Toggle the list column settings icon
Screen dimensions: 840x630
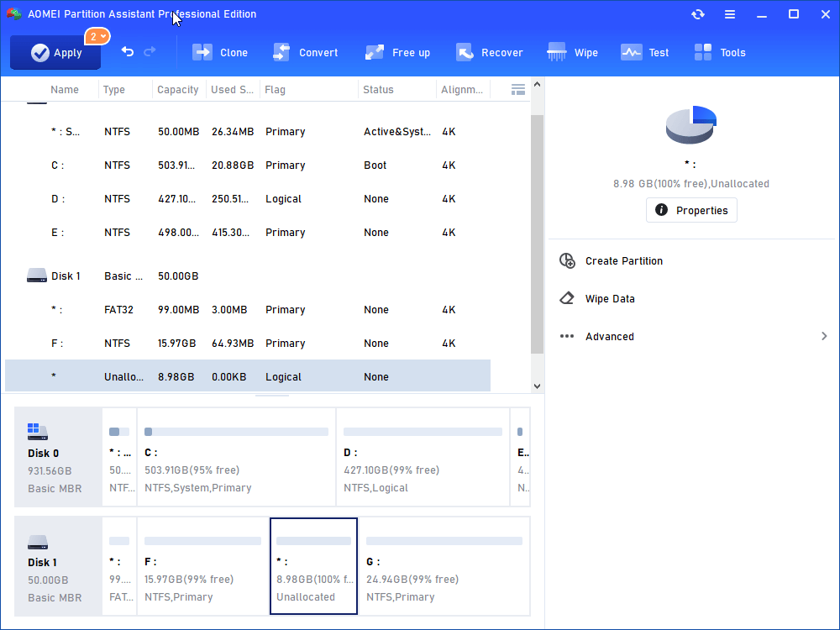tap(517, 90)
